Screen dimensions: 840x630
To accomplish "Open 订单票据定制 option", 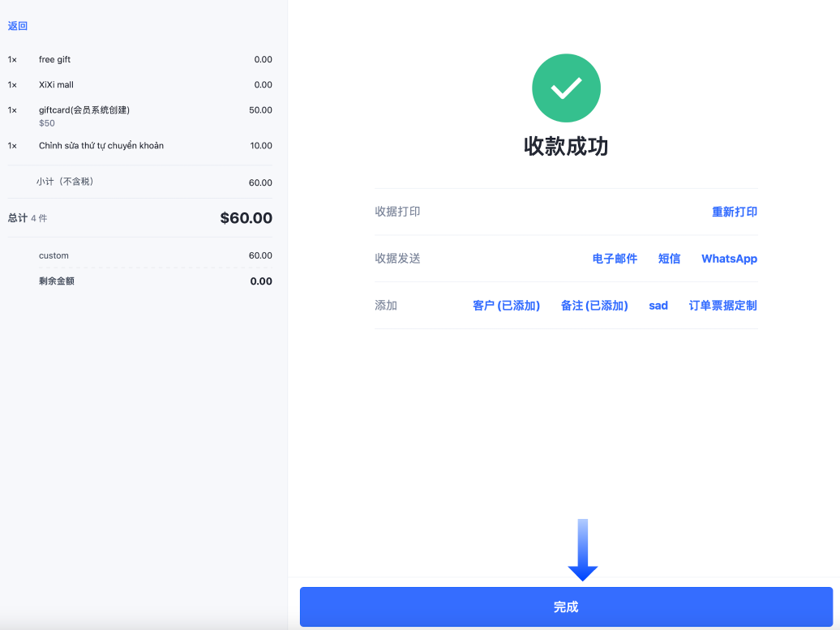I will tap(722, 306).
